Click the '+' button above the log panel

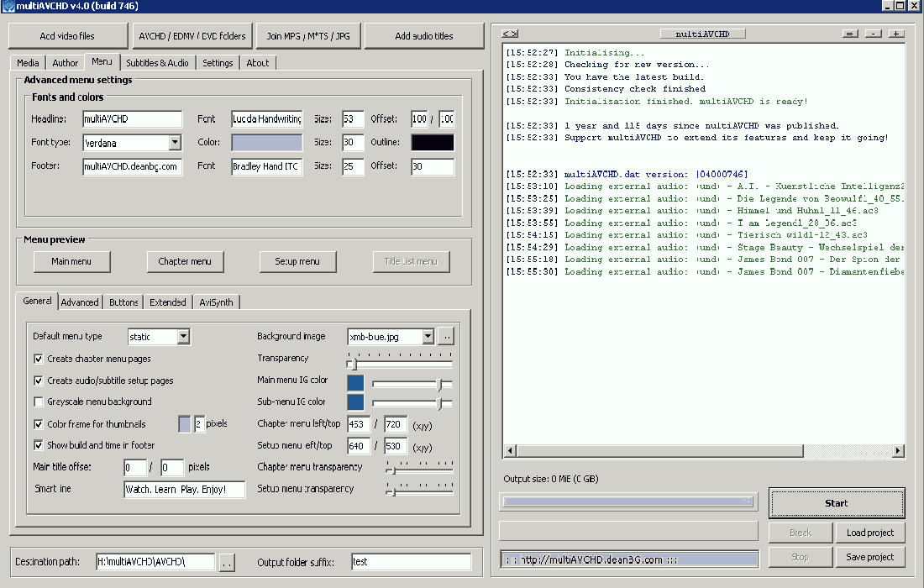[896, 34]
